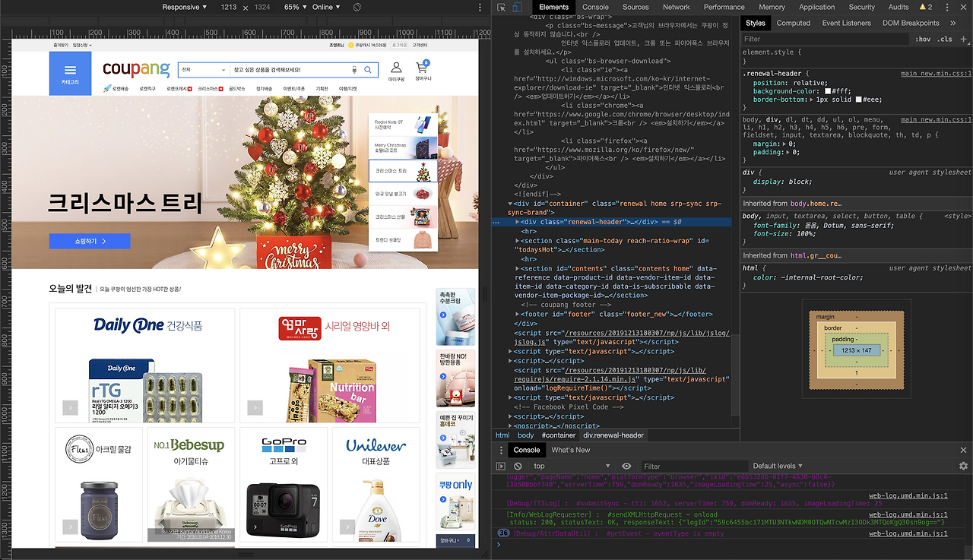Viewport: 973px width, 560px height.
Task: Open the blue category hamburger menu
Action: click(70, 74)
